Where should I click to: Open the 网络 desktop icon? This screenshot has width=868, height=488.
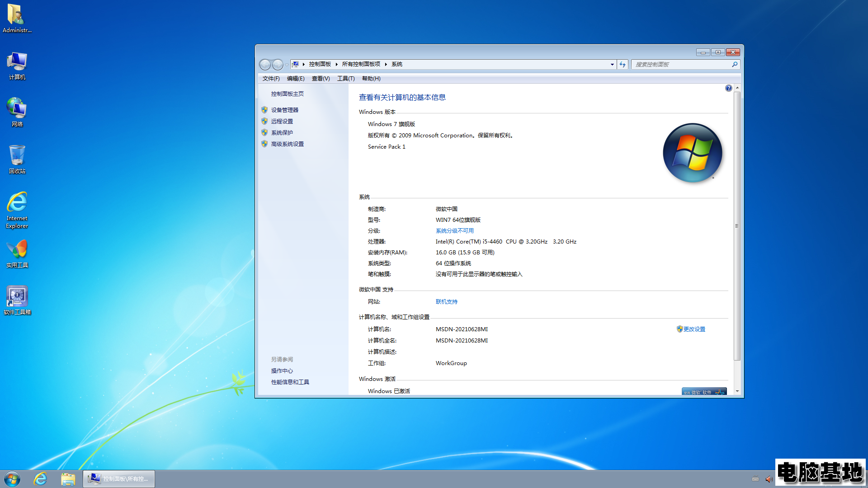pyautogui.click(x=17, y=113)
